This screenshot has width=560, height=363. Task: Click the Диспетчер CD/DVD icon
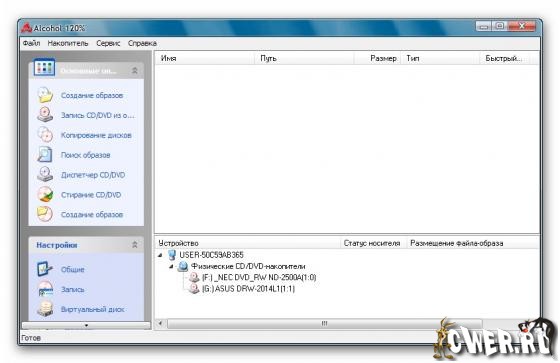[x=45, y=175]
